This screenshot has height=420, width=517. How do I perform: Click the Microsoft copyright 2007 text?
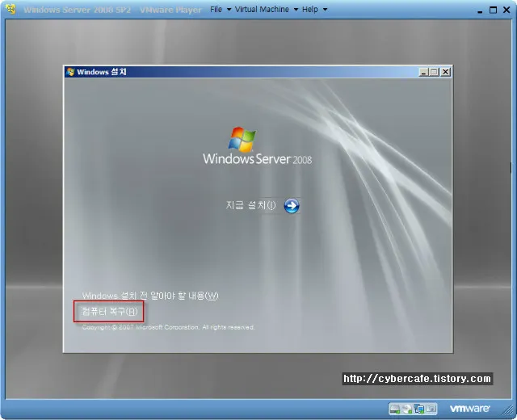pyautogui.click(x=168, y=327)
